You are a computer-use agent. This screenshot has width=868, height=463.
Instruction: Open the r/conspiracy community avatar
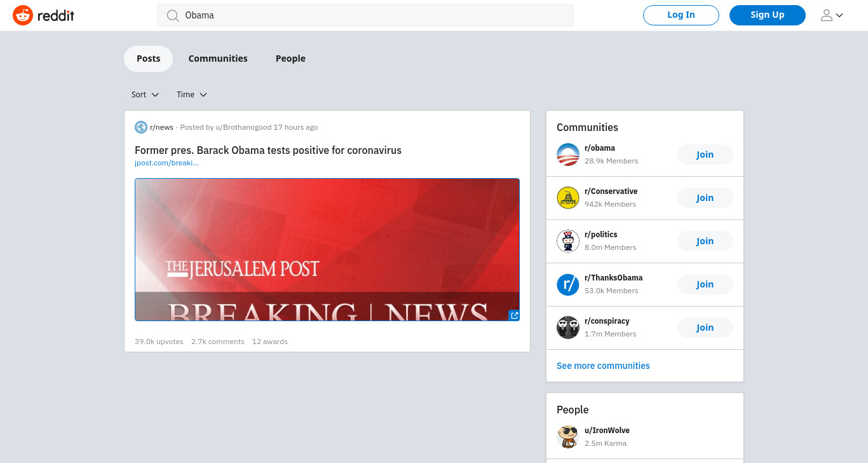(x=568, y=328)
